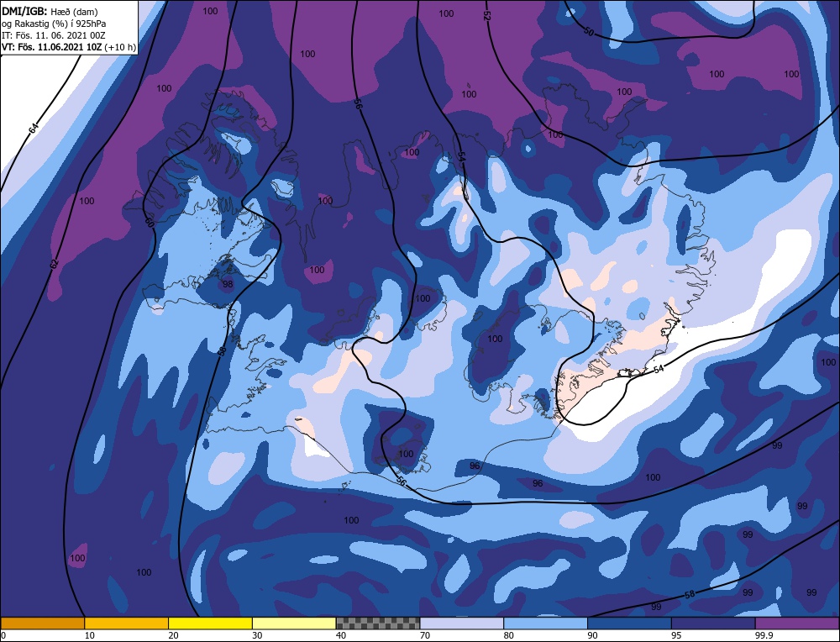Click the dark navy 95–99.9 legend swatch

[x=713, y=624]
